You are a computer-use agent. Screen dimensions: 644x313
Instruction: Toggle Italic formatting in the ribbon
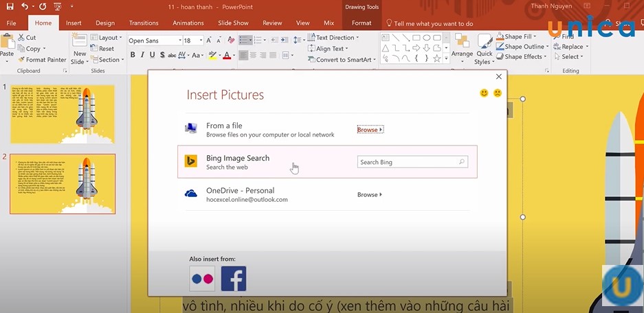(x=143, y=55)
